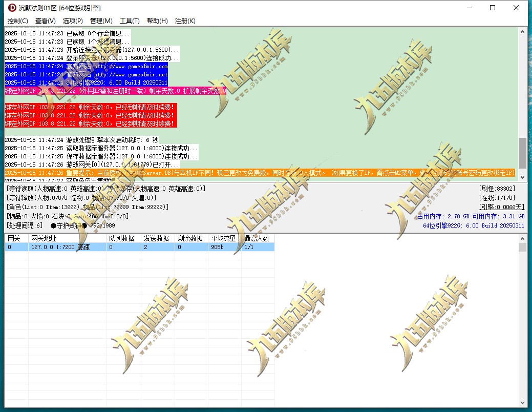Click the 剩余数据 column header
This screenshot has height=412, width=532.
coord(191,238)
